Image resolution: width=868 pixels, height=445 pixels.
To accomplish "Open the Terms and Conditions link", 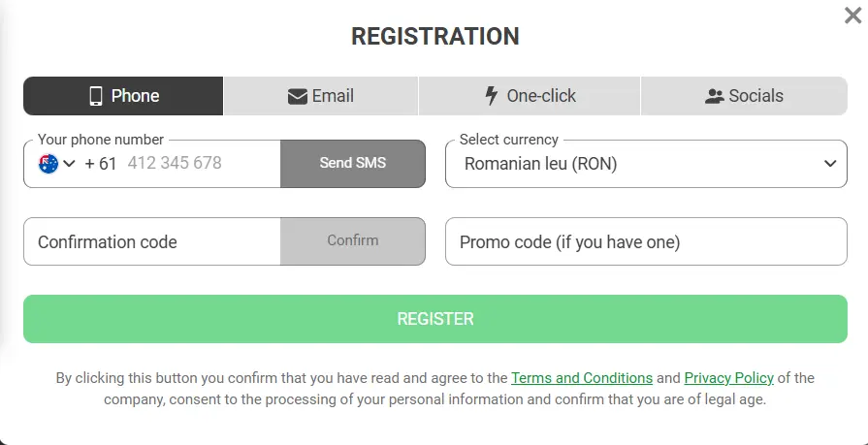I will pos(581,378).
